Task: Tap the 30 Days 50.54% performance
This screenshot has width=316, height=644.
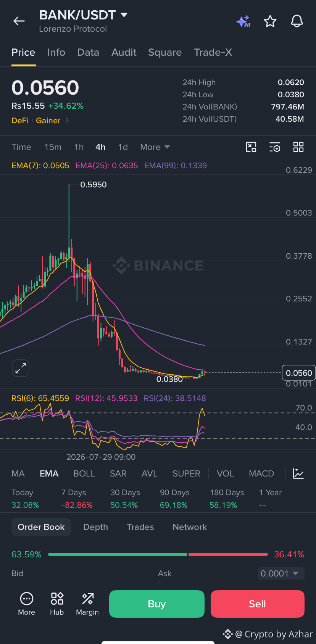Action: pos(125,499)
